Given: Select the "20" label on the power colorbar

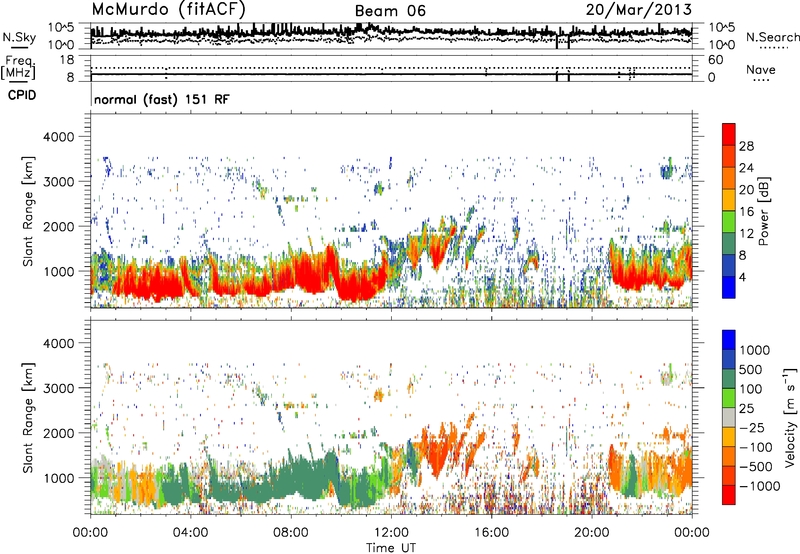Looking at the screenshot, I should [746, 190].
